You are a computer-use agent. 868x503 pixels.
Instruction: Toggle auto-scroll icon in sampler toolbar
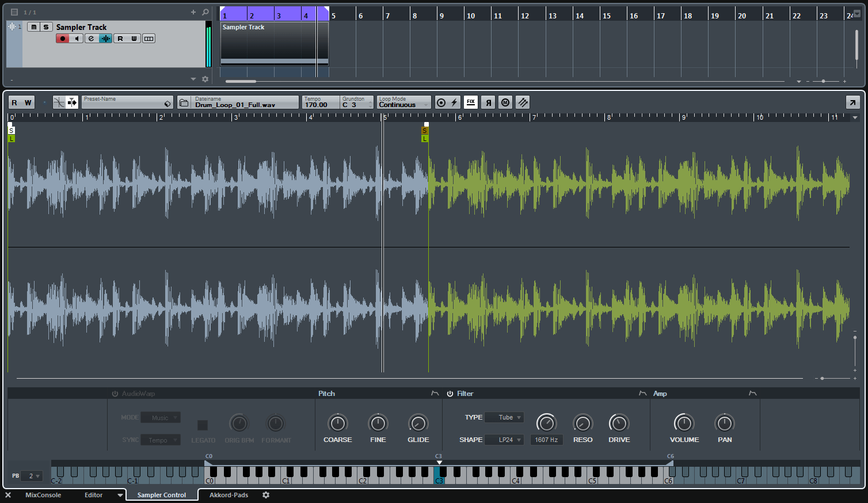(x=72, y=102)
